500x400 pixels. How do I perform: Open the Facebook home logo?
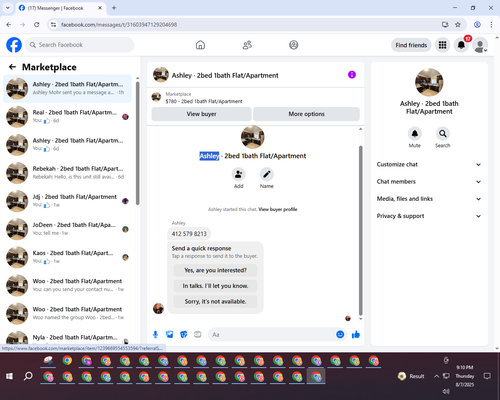point(14,45)
